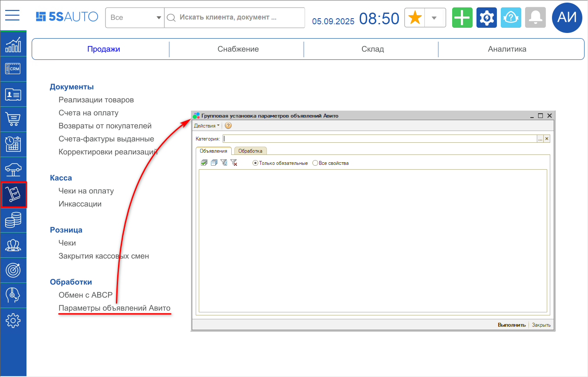The width and height of the screenshot is (588, 377).
Task: Open the 'Действия' dropdown menu
Action: [207, 126]
